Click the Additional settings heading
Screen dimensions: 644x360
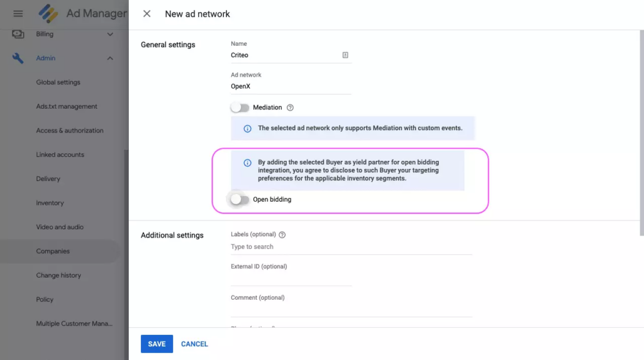point(172,235)
